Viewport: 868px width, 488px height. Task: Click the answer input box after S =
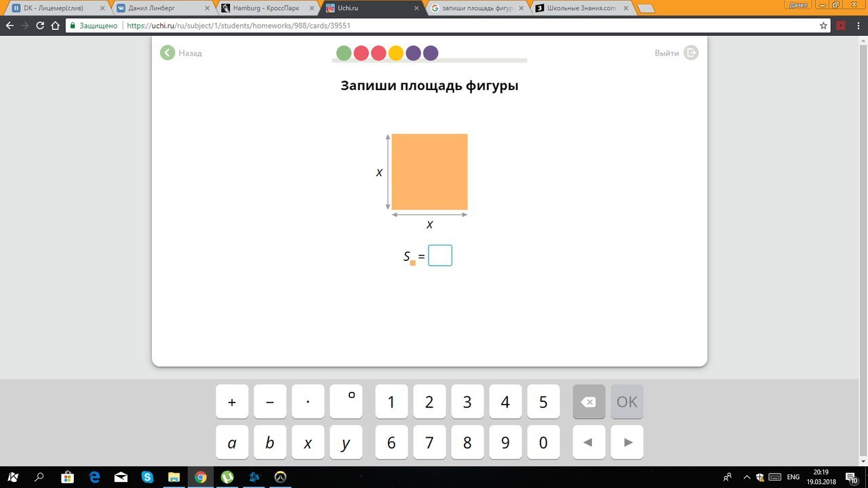(x=440, y=256)
